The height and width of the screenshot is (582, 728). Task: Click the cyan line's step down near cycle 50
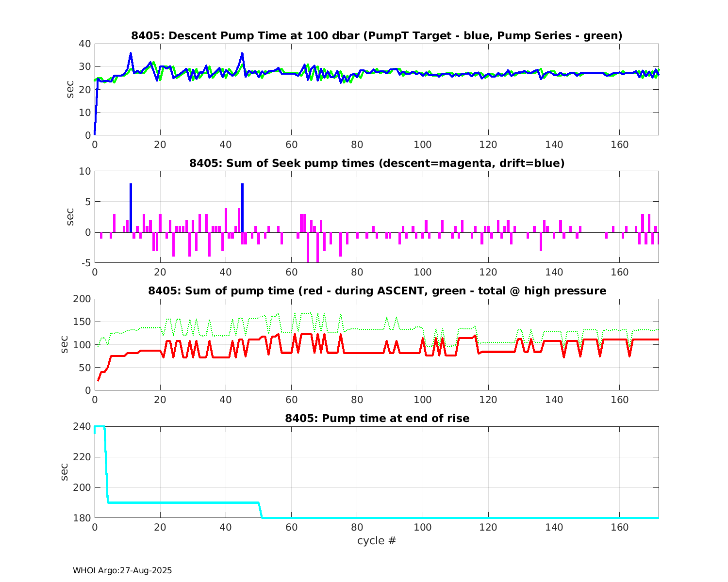pyautogui.click(x=260, y=510)
